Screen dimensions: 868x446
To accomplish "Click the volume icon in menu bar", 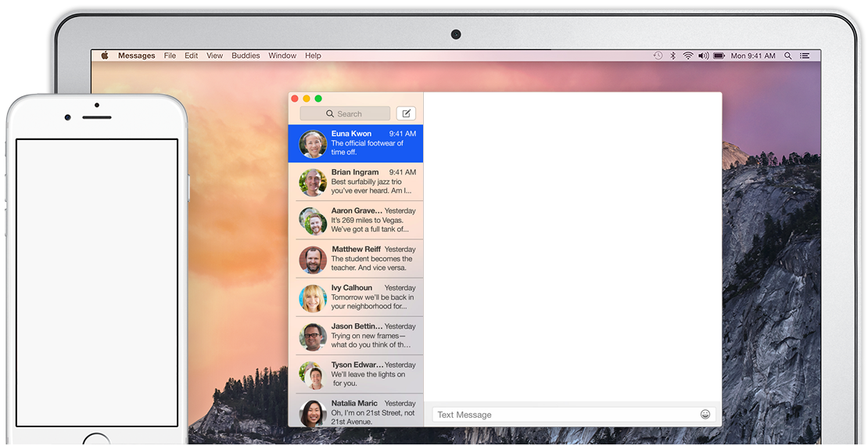I will point(703,56).
